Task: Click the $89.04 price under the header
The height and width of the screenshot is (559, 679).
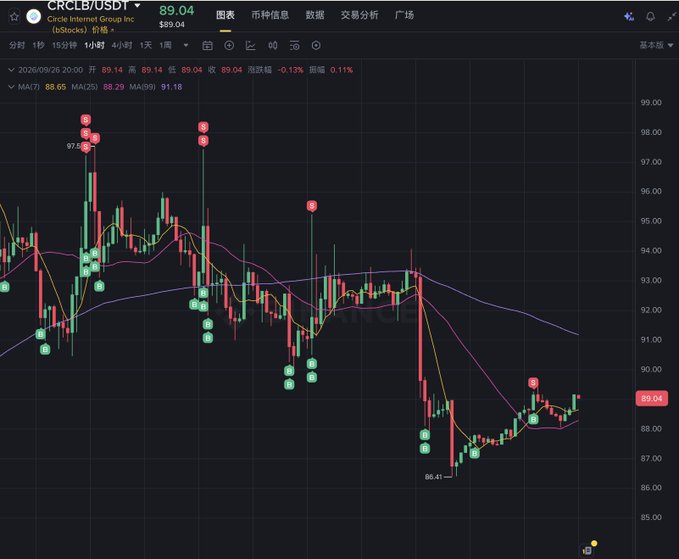Action: (172, 25)
